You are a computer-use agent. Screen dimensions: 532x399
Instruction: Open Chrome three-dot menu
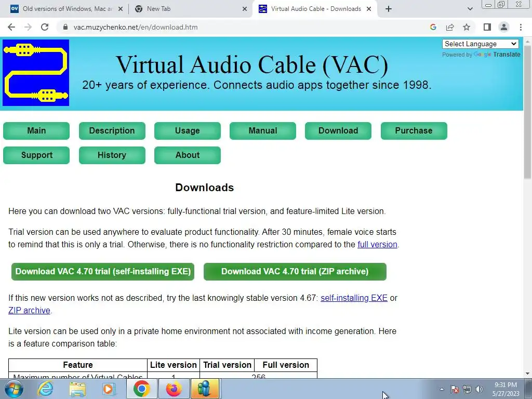[x=521, y=27]
